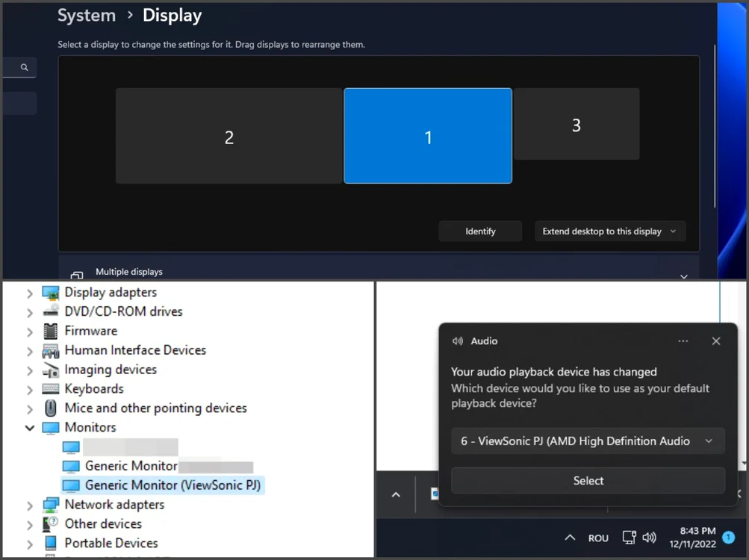The width and height of the screenshot is (749, 560).
Task: Show hidden tray icons with the up arrow
Action: tap(570, 538)
